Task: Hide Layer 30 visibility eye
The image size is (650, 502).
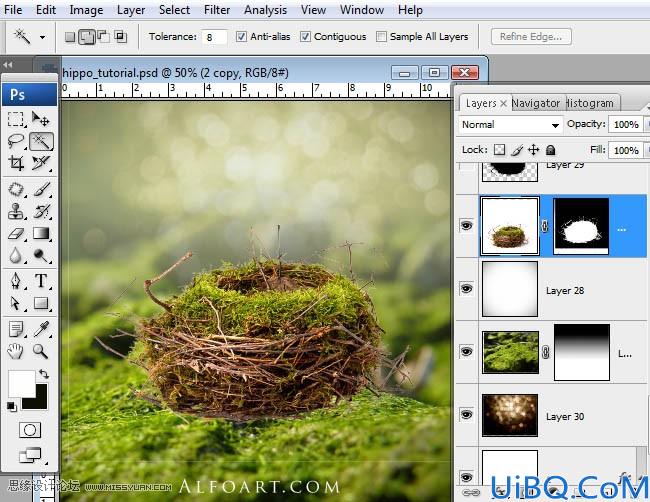Action: point(467,415)
